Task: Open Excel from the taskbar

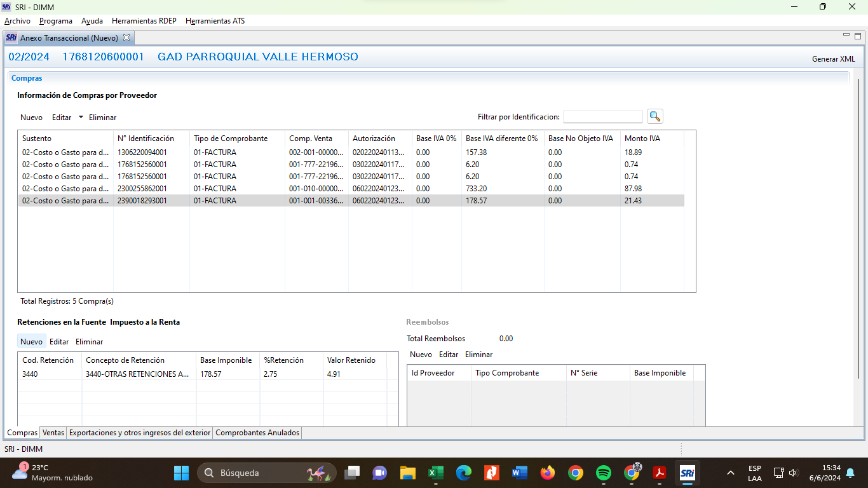Action: (x=436, y=473)
